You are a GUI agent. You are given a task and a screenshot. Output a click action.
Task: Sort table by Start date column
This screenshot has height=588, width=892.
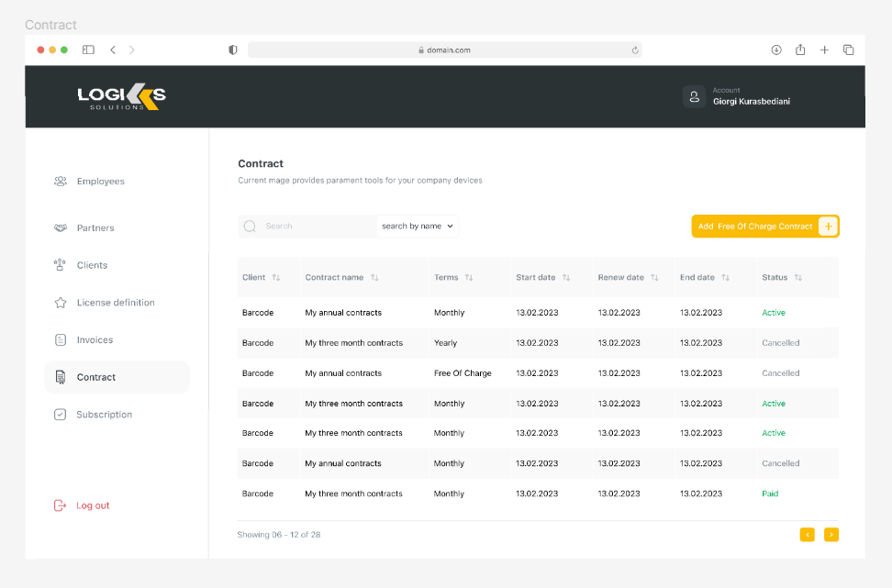click(566, 278)
